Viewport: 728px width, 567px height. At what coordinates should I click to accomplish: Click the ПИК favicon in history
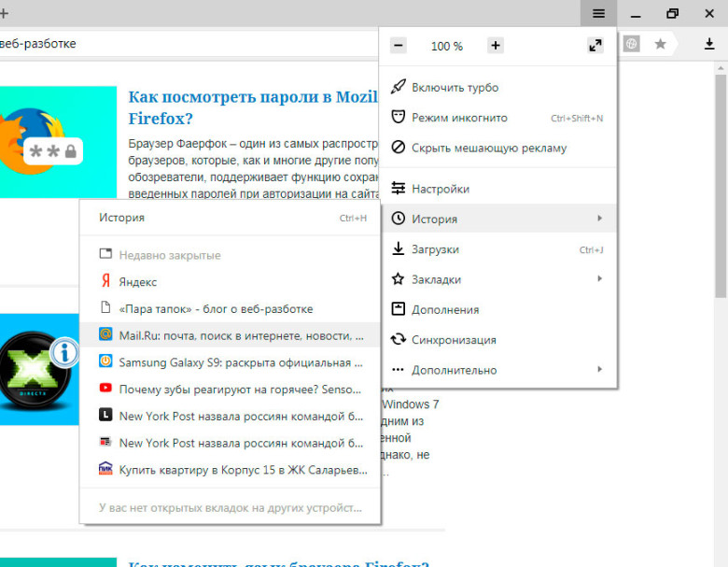tap(105, 468)
